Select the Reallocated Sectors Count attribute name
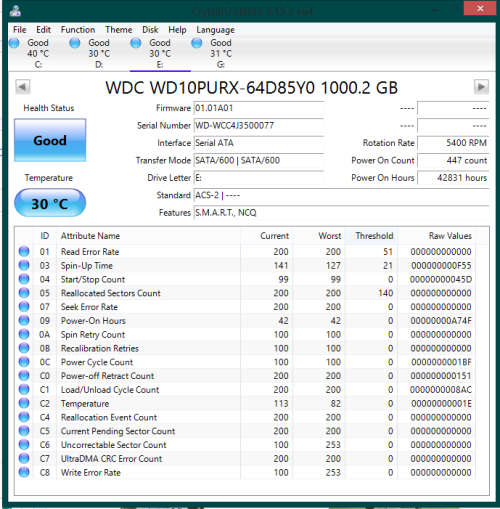 pos(110,293)
